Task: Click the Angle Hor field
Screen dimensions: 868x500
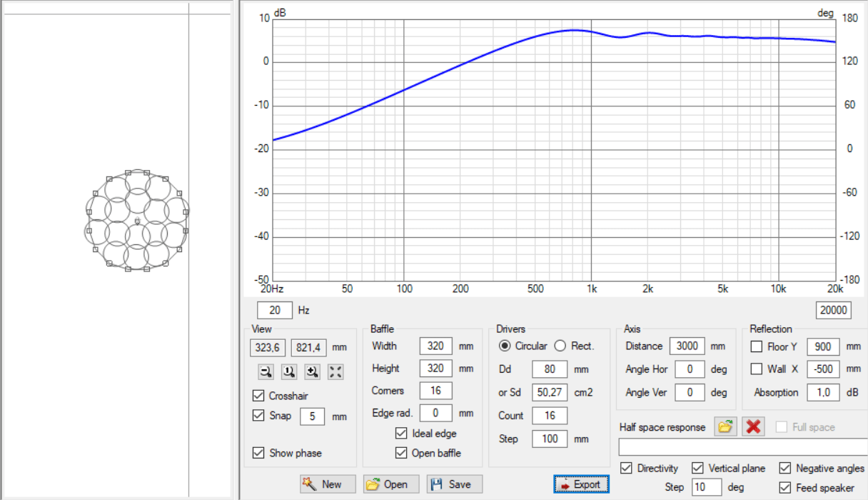Action: click(x=690, y=369)
